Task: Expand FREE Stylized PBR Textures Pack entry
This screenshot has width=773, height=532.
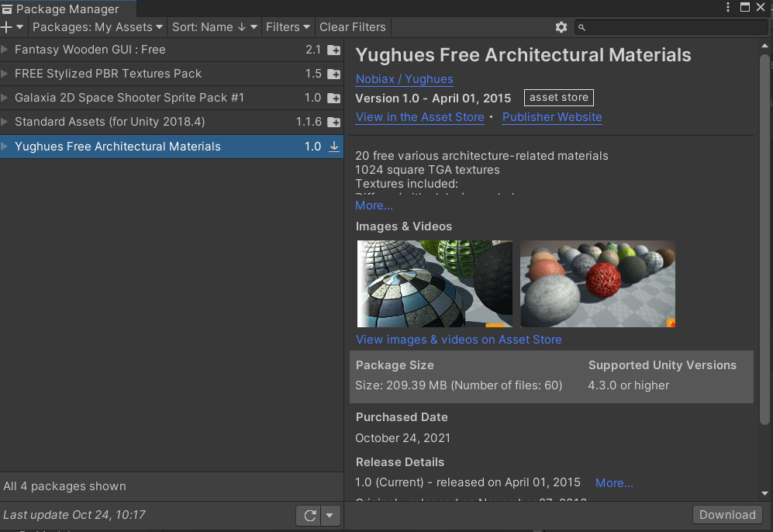Action: (x=5, y=74)
